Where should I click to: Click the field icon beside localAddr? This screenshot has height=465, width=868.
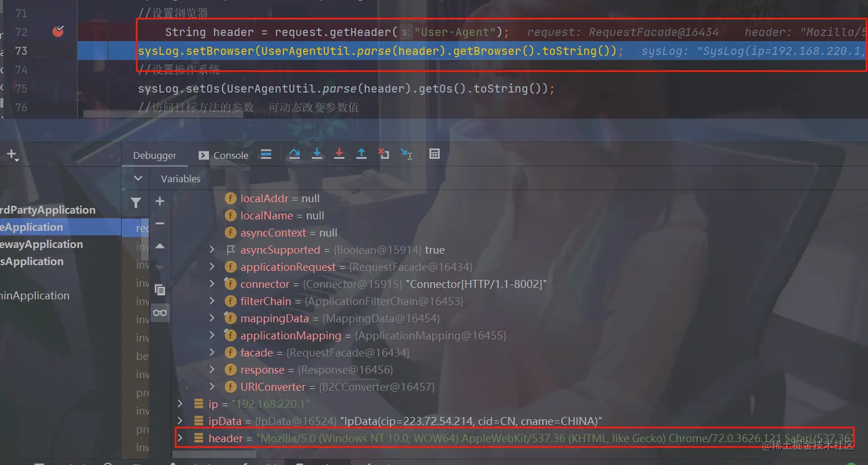point(230,199)
